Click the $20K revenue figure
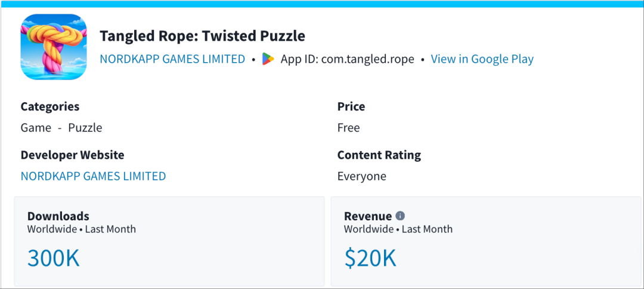644x289 pixels. coord(370,258)
